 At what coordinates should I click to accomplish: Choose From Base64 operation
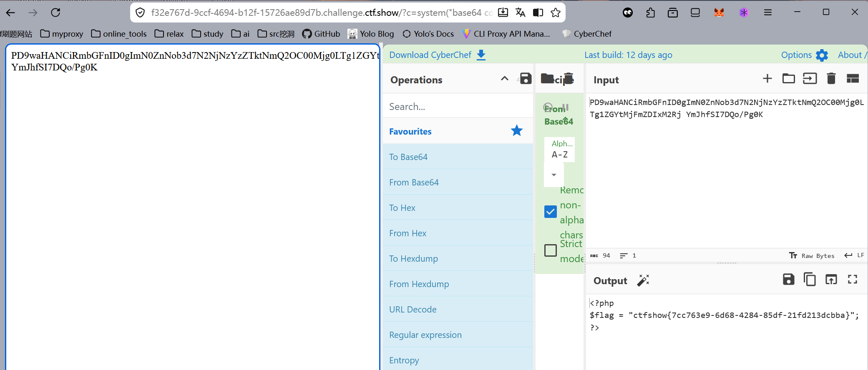[x=458, y=182]
